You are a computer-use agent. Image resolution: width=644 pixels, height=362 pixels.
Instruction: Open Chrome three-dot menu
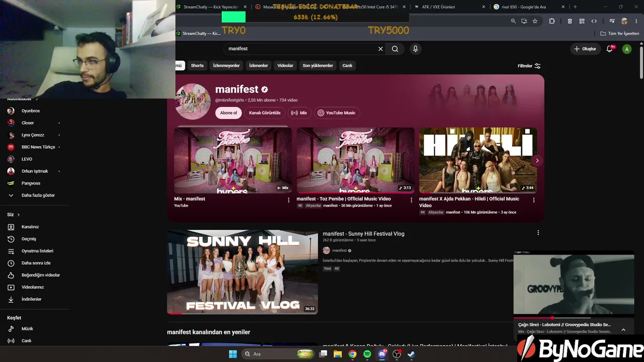[636, 21]
